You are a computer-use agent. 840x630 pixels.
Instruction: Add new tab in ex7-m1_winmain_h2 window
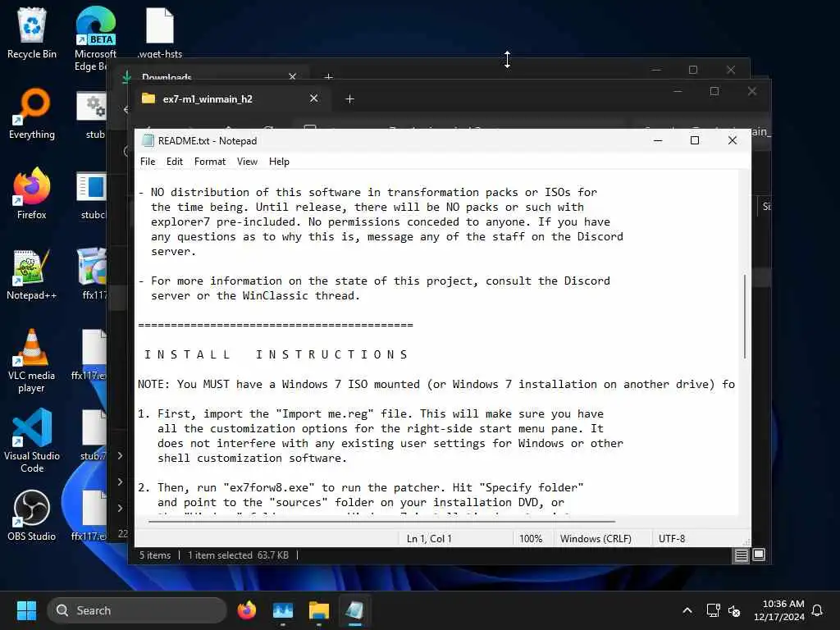click(x=349, y=99)
